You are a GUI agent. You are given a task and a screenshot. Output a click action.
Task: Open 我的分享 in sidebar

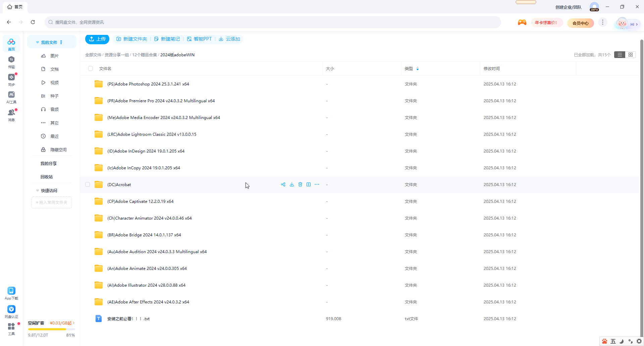pyautogui.click(x=49, y=164)
